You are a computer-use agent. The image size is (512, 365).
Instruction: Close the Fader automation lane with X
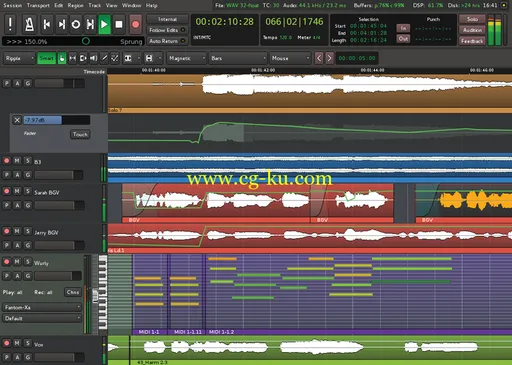tap(17, 120)
